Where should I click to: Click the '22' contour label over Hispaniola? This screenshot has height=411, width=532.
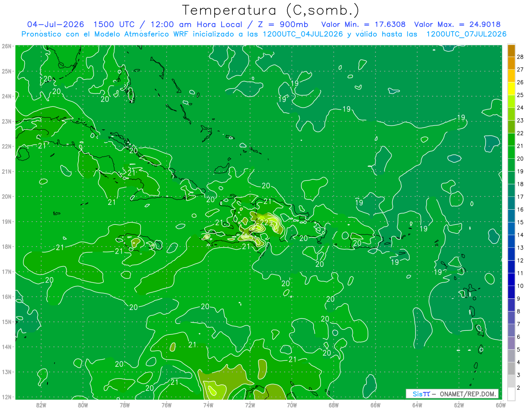click(x=264, y=222)
